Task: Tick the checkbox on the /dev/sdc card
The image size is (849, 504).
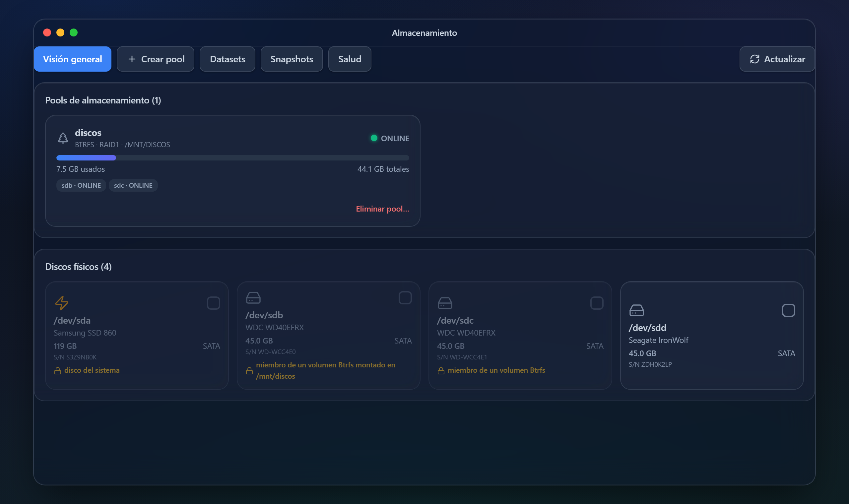Action: point(597,303)
